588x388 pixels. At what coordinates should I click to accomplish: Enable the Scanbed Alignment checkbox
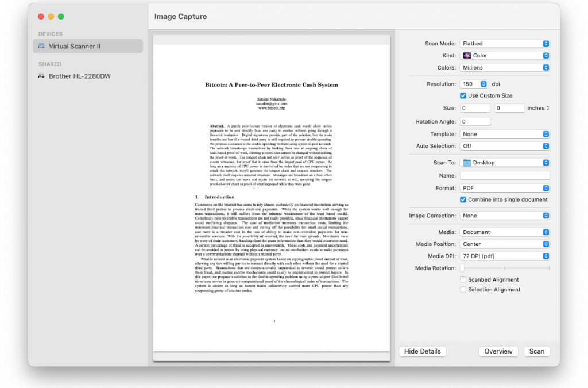pos(463,279)
